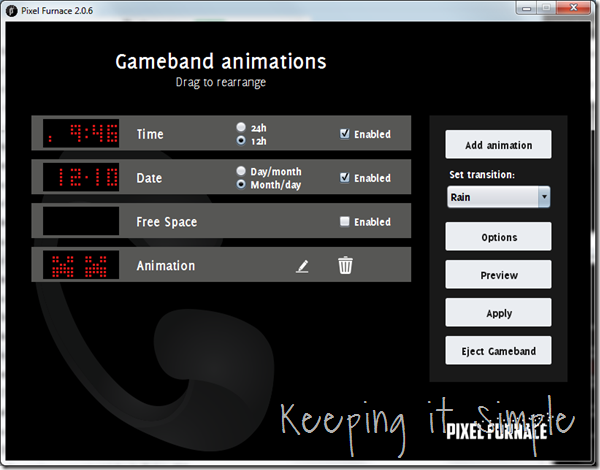Click the Drag to rearrange text
The height and width of the screenshot is (470, 600).
click(x=221, y=82)
